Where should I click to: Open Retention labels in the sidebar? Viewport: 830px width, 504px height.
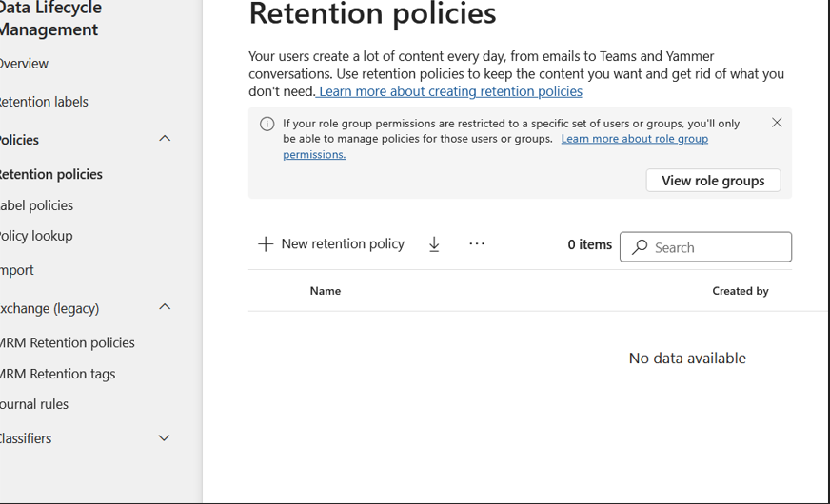coord(44,102)
